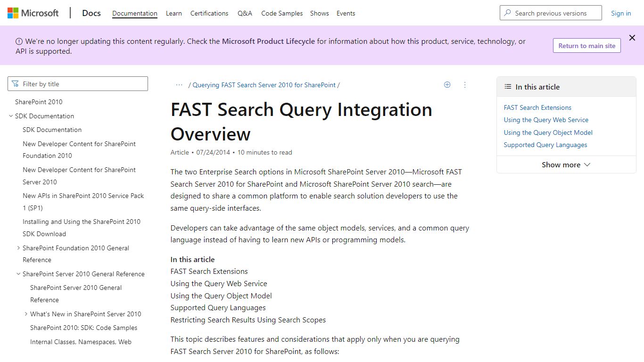This screenshot has height=362, width=644.
Task: Collapse SharePoint Server 2010 General Reference node
Action: coord(18,274)
